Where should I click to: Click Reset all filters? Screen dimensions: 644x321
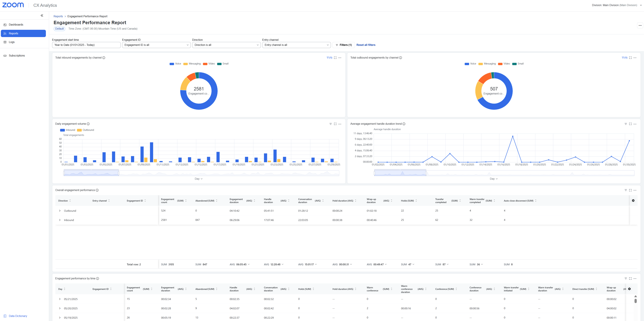click(366, 45)
